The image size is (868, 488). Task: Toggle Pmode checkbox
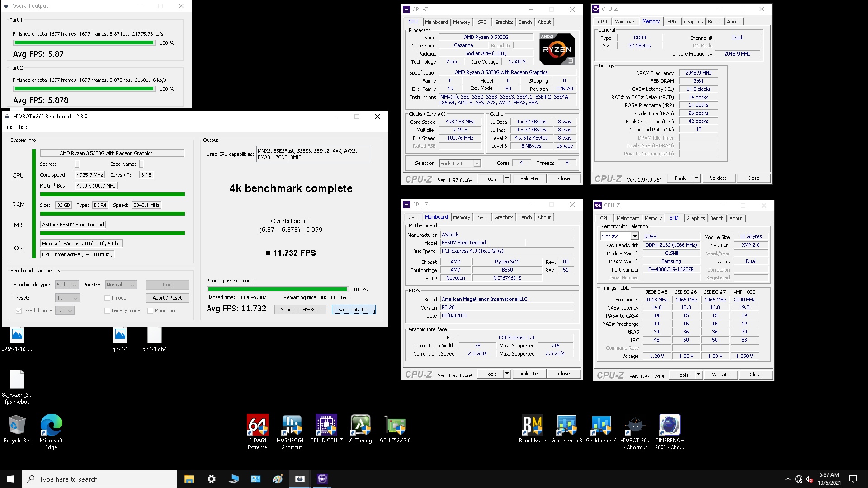click(107, 298)
